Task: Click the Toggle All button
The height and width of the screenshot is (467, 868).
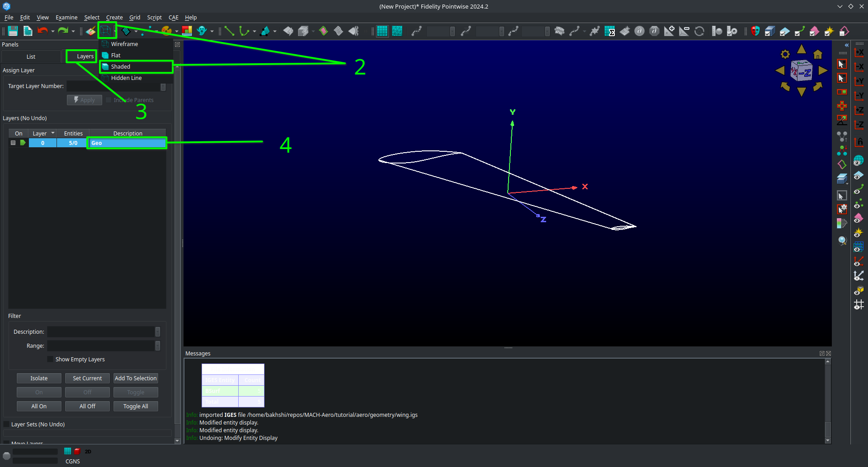Action: coord(136,406)
